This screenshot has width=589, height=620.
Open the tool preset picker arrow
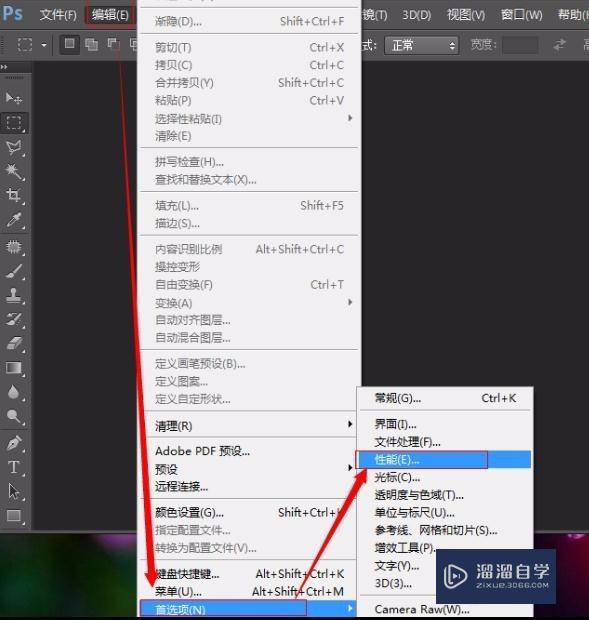tap(44, 45)
